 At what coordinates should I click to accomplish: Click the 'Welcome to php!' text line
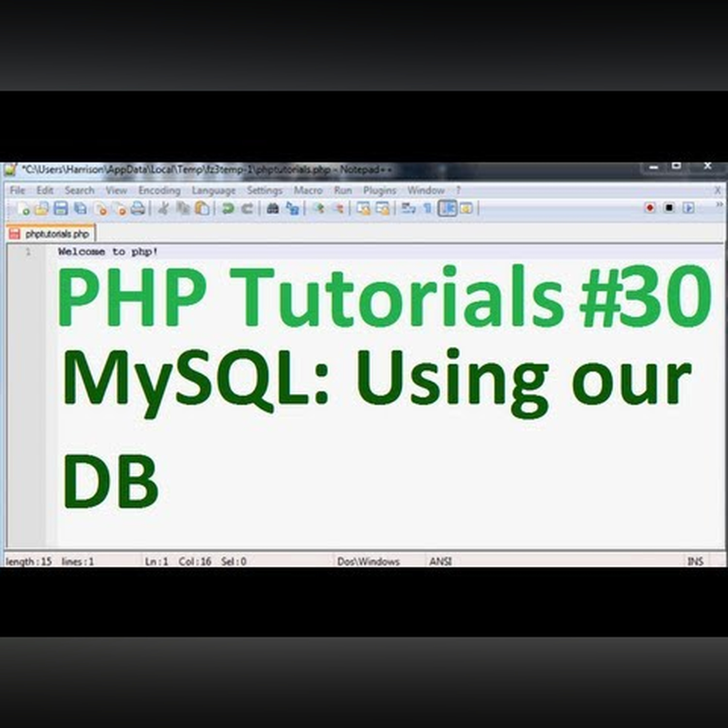click(108, 252)
